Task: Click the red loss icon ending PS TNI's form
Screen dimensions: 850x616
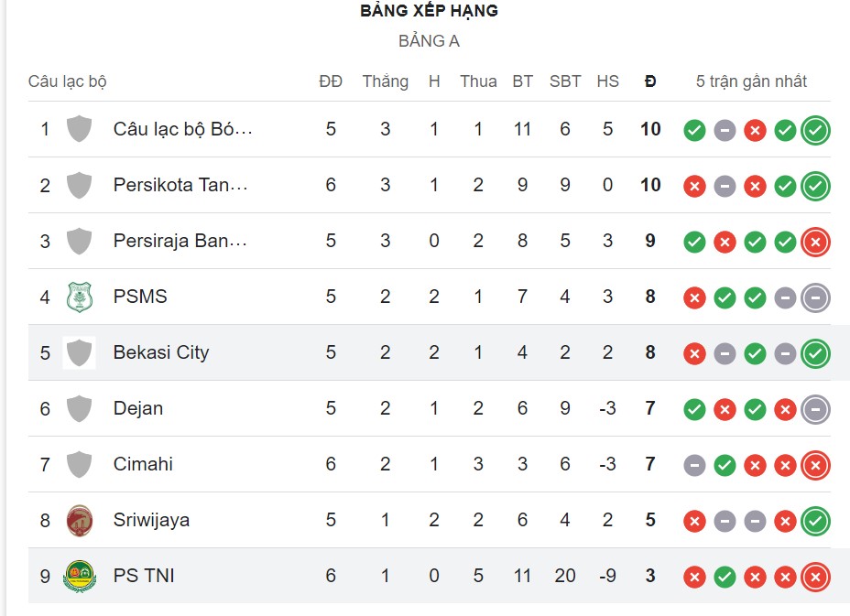Action: pos(814,576)
